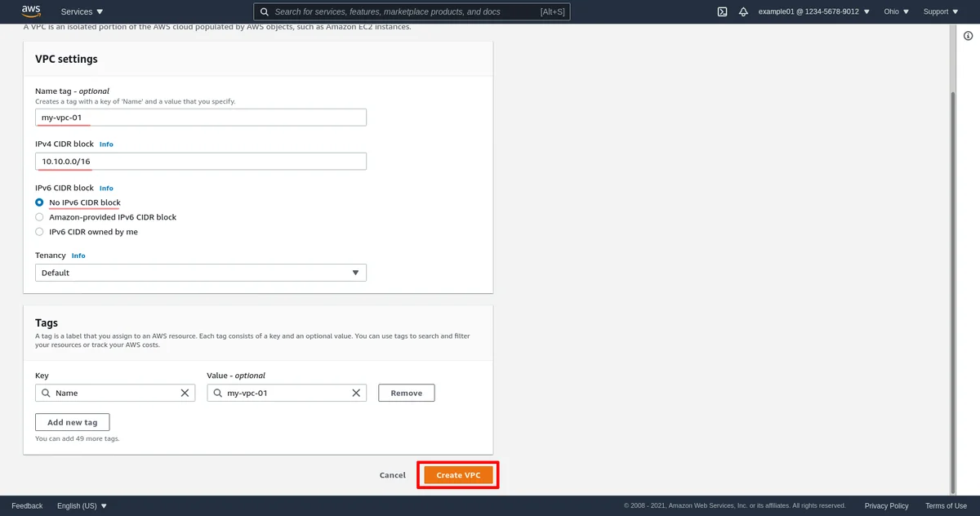This screenshot has height=516, width=980.
Task: Open the Services menu
Action: (80, 11)
